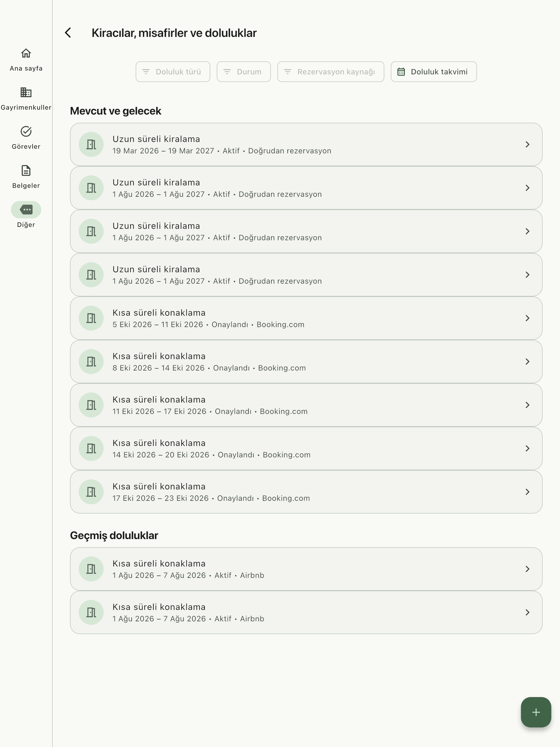The height and width of the screenshot is (747, 560).
Task: Go back using the back arrow
Action: pyautogui.click(x=68, y=33)
